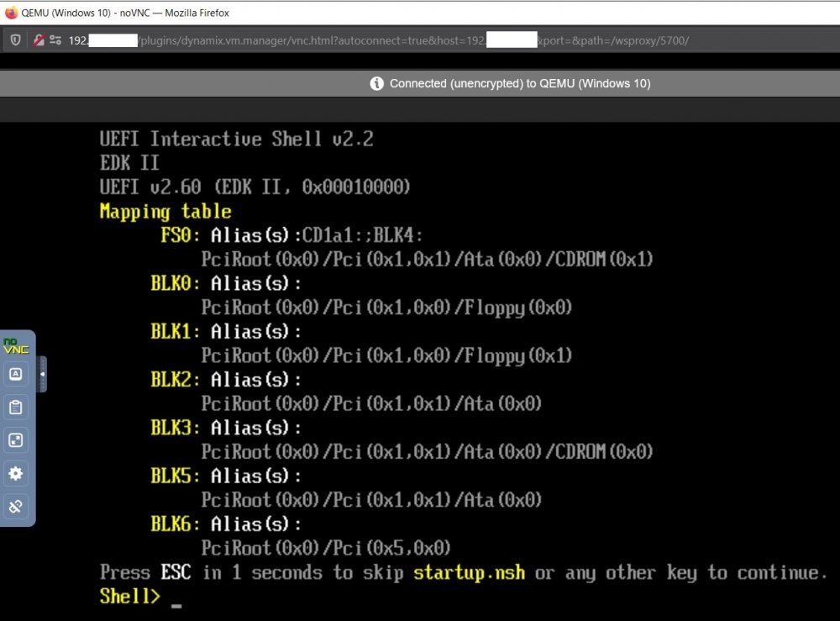Click the 'FS0:' mapping label
The height and width of the screenshot is (621, 840).
coord(181,235)
